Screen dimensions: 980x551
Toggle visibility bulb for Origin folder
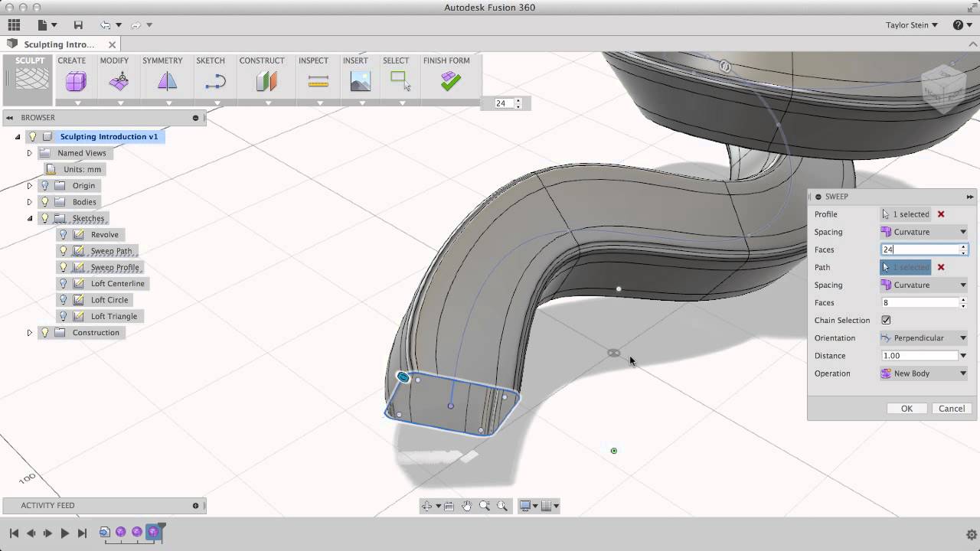tap(44, 185)
